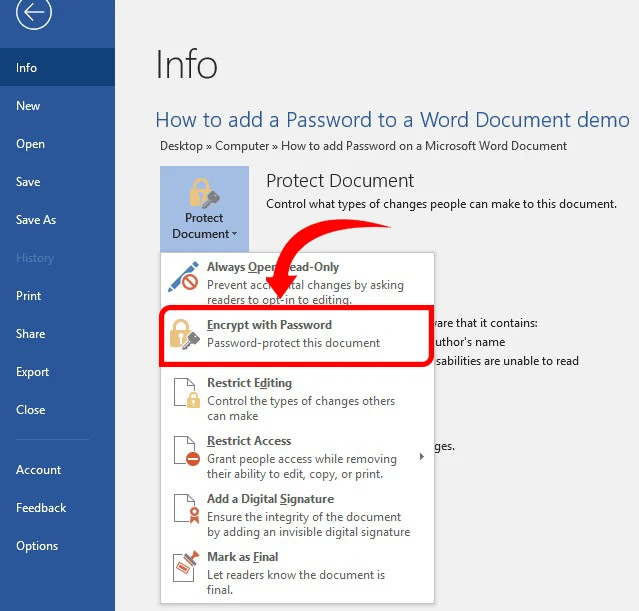Click the Mark as Final stamp icon

coord(186,567)
